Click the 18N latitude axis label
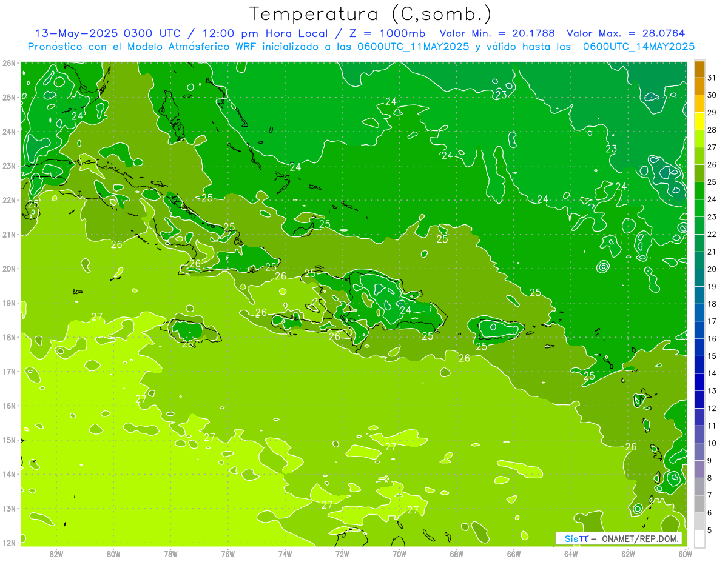The height and width of the screenshot is (562, 728). pos(8,337)
